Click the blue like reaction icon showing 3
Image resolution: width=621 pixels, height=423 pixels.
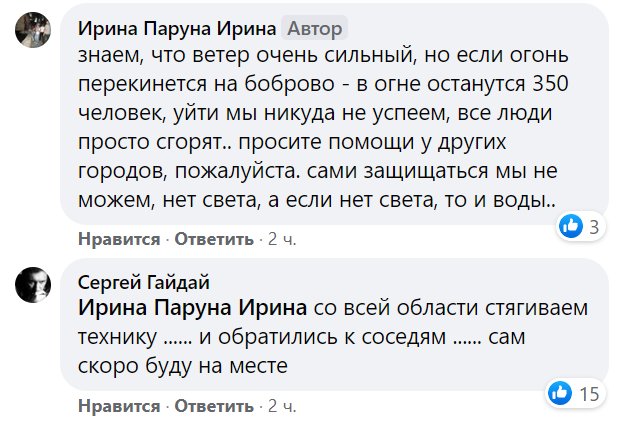[x=571, y=227]
